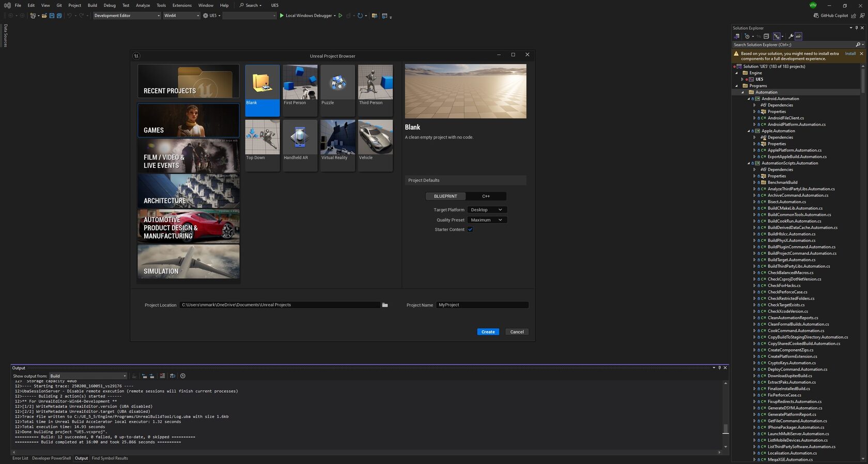Click the search magnifier icon in Solution Explorer
This screenshot has width=868, height=464.
(x=858, y=44)
